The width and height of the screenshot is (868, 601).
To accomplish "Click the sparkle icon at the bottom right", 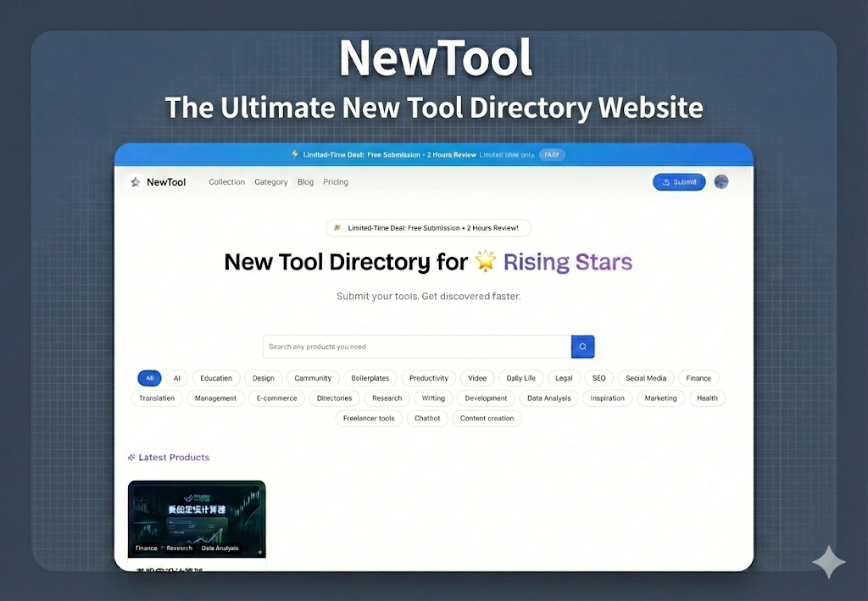I will [x=829, y=561].
